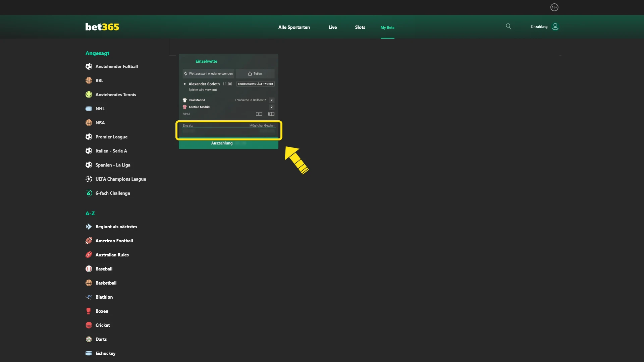The image size is (644, 362).
Task: Select the Anstehender Fußball sport icon
Action: (x=89, y=66)
